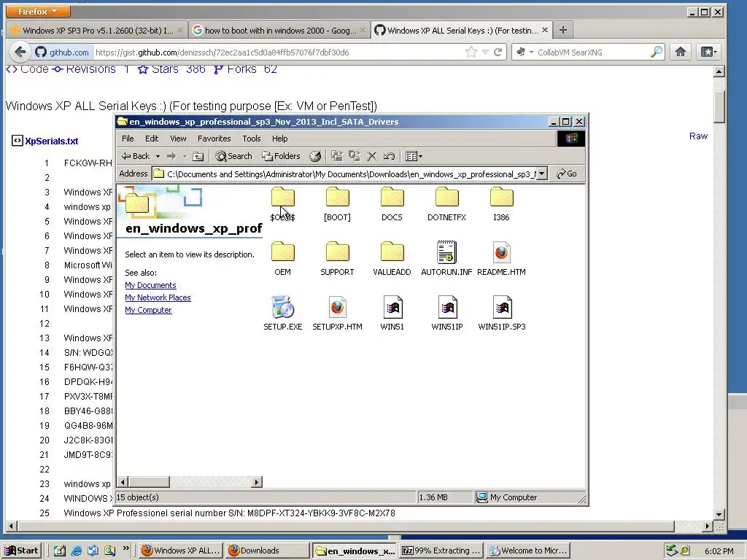Click the Forward arrow in Explorer toolbar
The image size is (747, 560).
(171, 156)
